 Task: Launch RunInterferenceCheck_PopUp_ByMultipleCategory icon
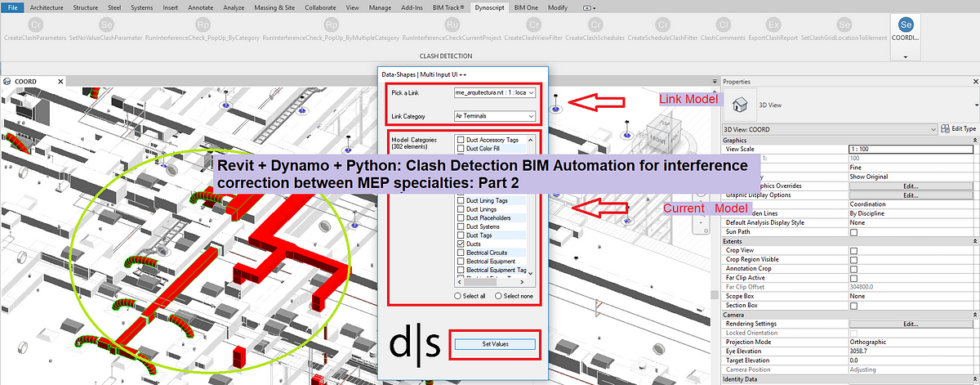tap(330, 25)
